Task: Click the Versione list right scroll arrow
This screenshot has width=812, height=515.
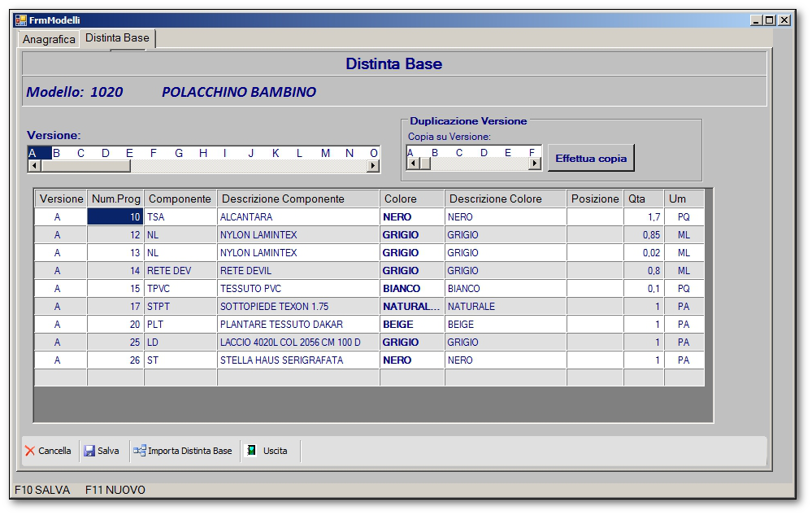Action: (372, 166)
